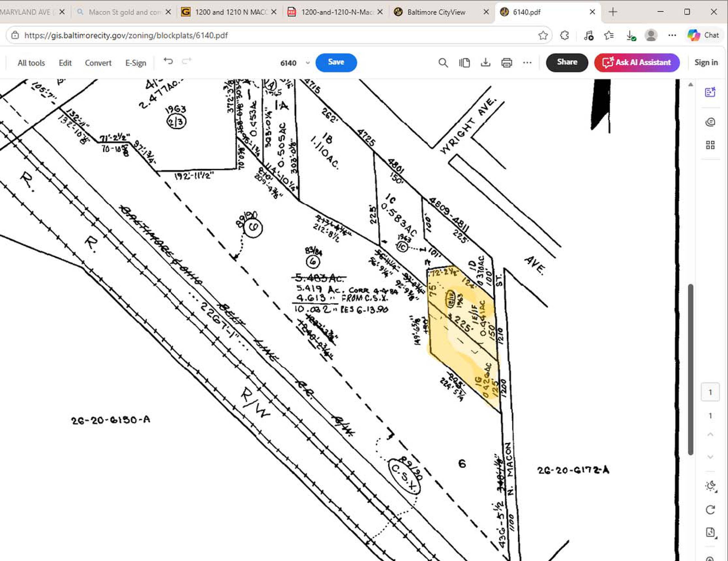Image resolution: width=728 pixels, height=561 pixels.
Task: Click the Ask AI Assistant button
Action: (637, 62)
